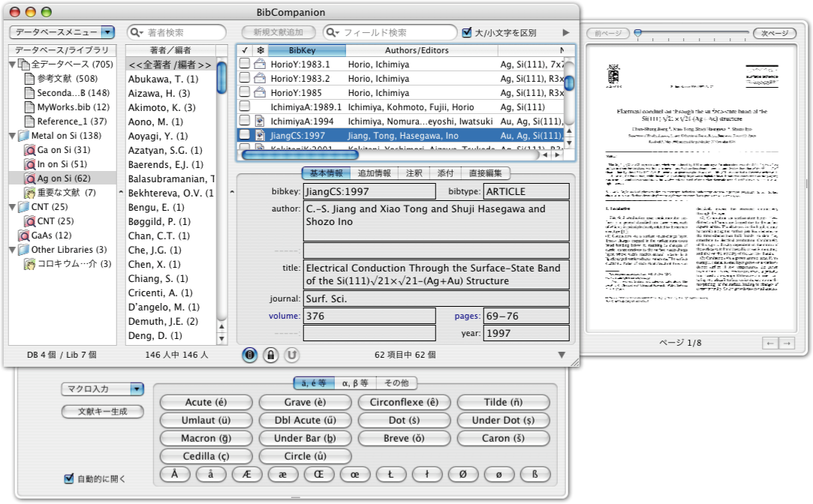
Task: Click the GaAs library icon
Action: pos(24,235)
